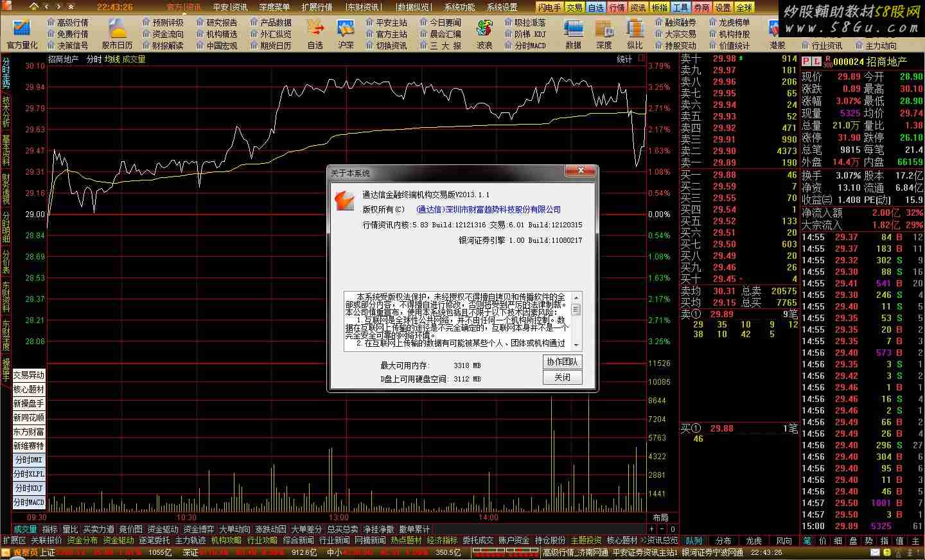Open the 股市日历 calendar icon
This screenshot has width=925, height=560.
tap(117, 33)
